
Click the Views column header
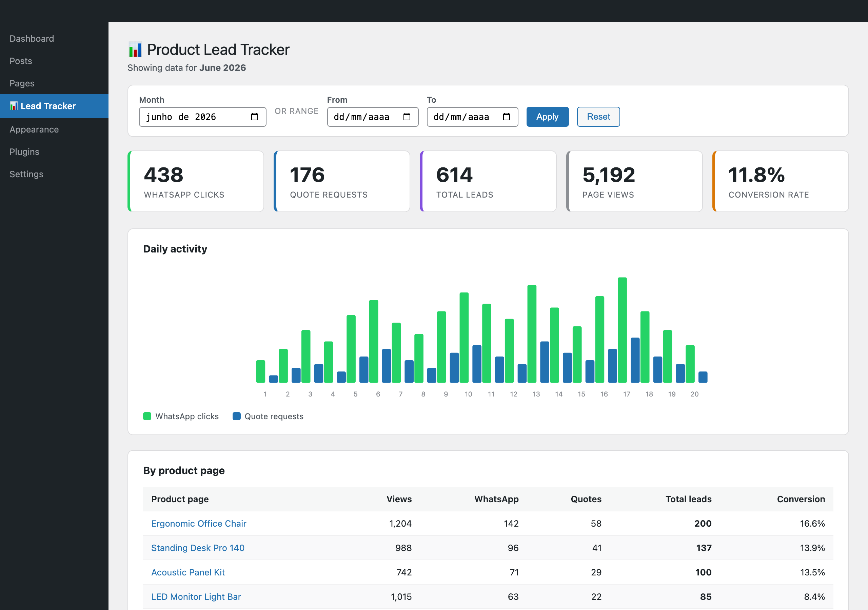[399, 499]
